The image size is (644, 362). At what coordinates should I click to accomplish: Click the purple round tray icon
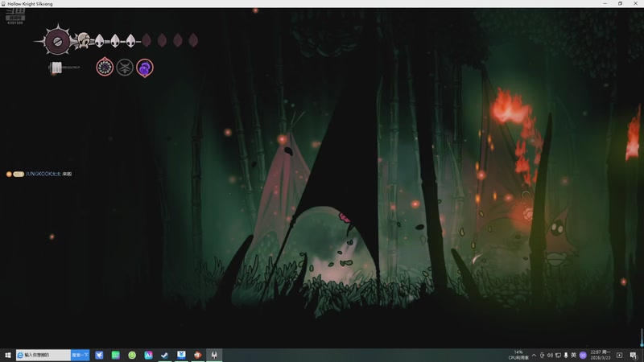[583, 356]
